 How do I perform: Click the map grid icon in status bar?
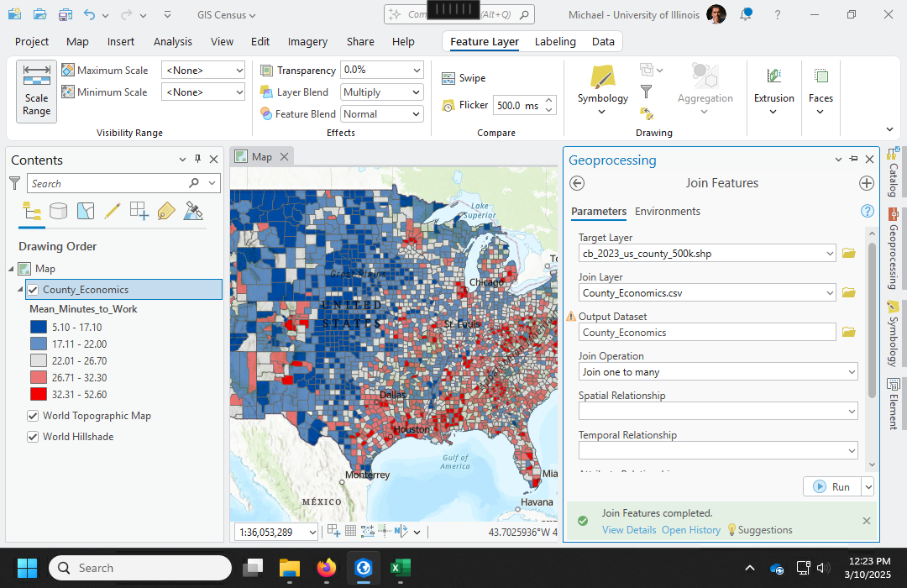350,531
